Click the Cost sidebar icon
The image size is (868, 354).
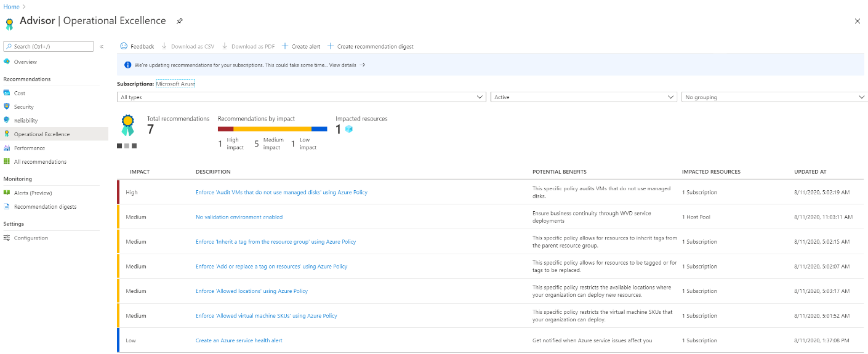pyautogui.click(x=7, y=93)
